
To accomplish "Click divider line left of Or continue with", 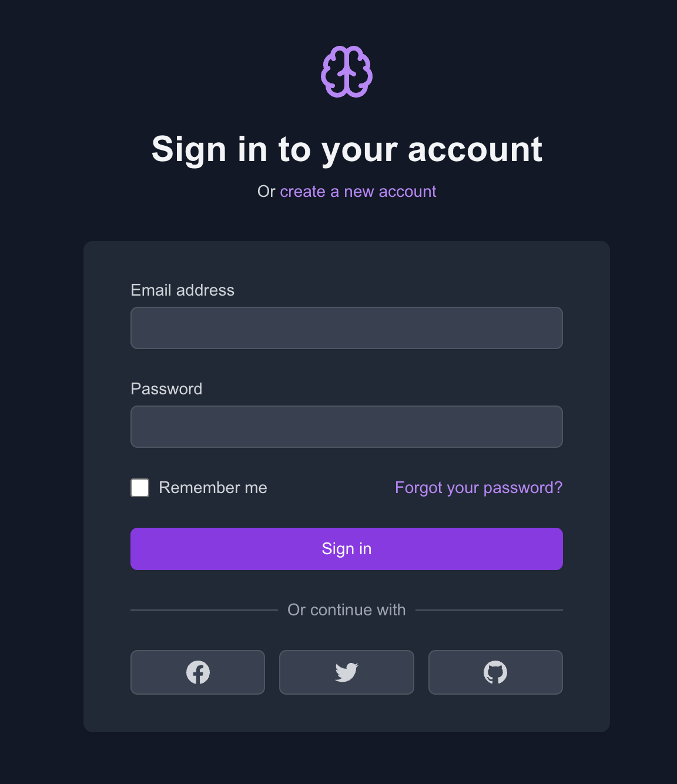I will (204, 610).
